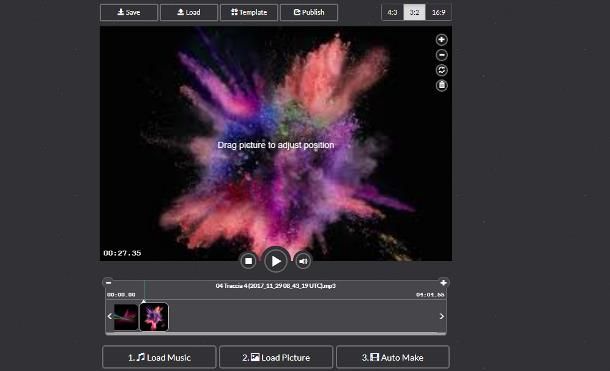
Task: Select the 4:3 aspect ratio
Action: pyautogui.click(x=393, y=12)
